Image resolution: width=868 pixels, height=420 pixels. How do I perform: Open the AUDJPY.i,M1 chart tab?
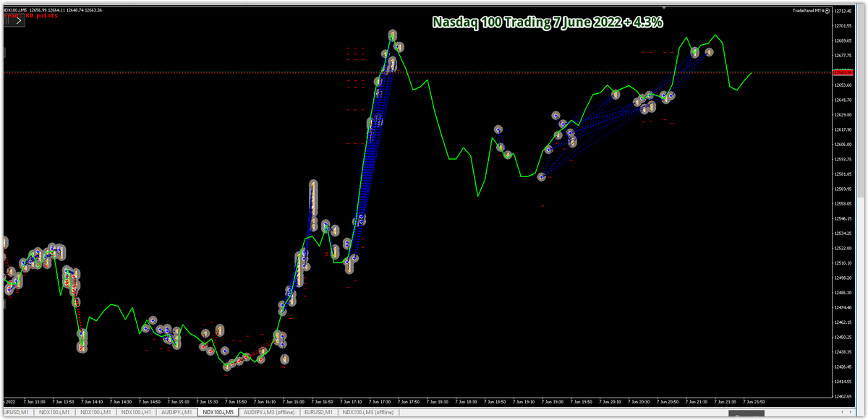[x=177, y=412]
